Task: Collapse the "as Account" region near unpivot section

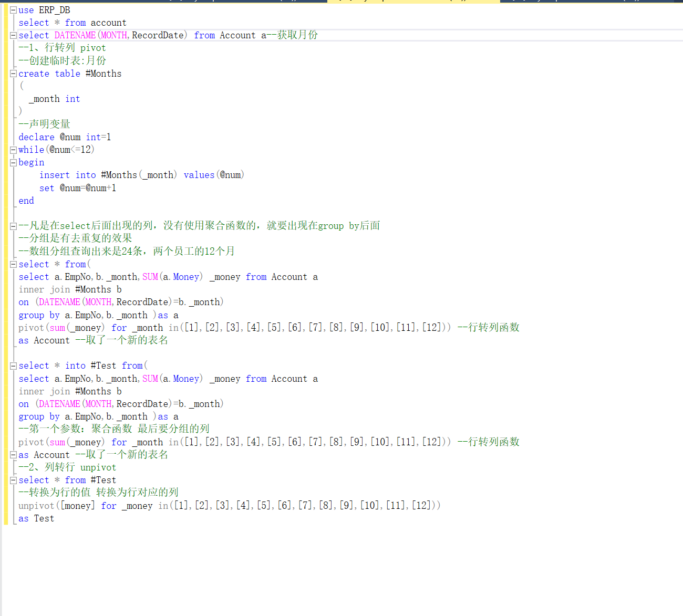Action: tap(13, 454)
